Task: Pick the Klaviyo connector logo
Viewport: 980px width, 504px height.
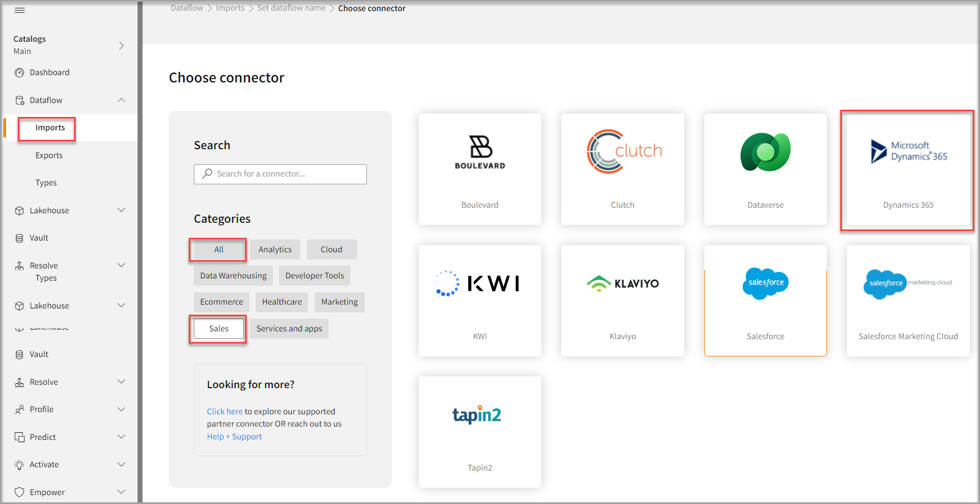Action: coord(623,283)
